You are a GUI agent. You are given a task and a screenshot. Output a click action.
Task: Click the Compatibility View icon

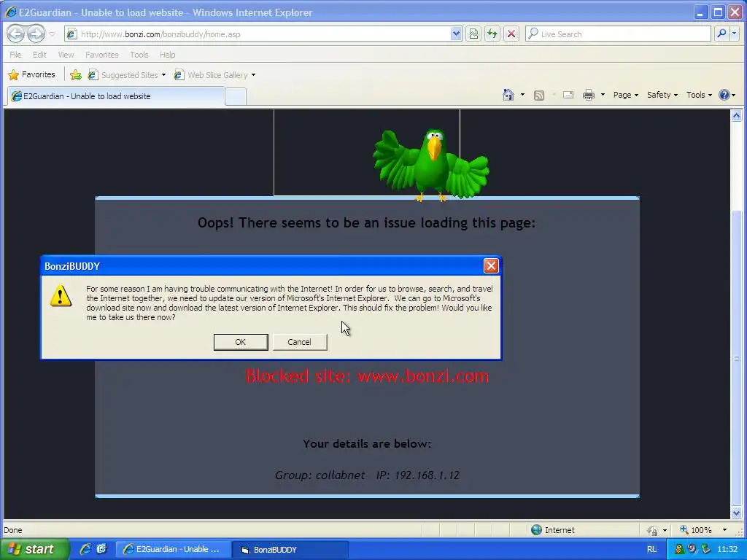[473, 34]
